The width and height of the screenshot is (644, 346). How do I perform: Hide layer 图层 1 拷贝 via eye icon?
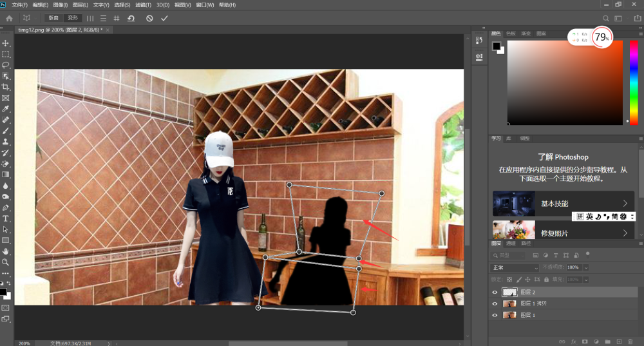coord(495,303)
